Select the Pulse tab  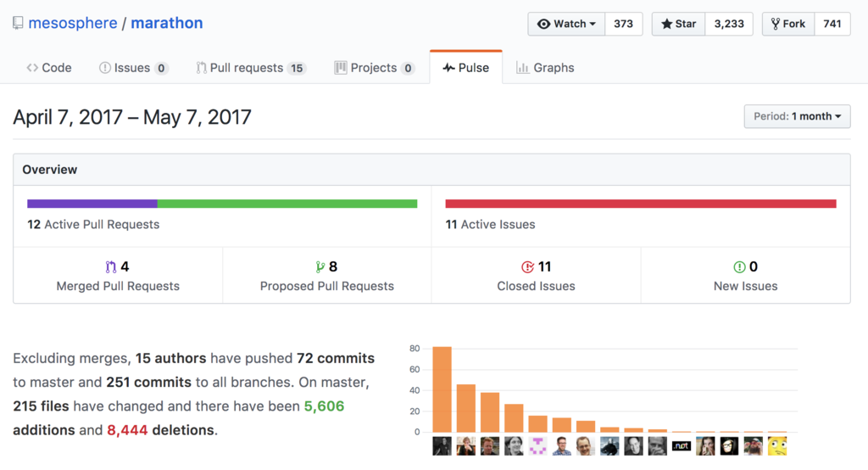click(x=465, y=68)
